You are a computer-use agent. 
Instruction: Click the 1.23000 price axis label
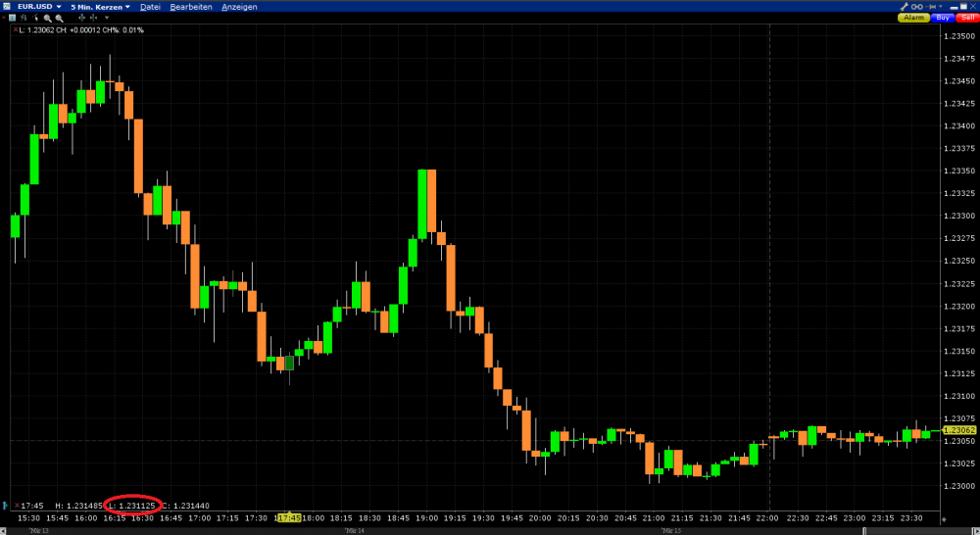point(958,486)
